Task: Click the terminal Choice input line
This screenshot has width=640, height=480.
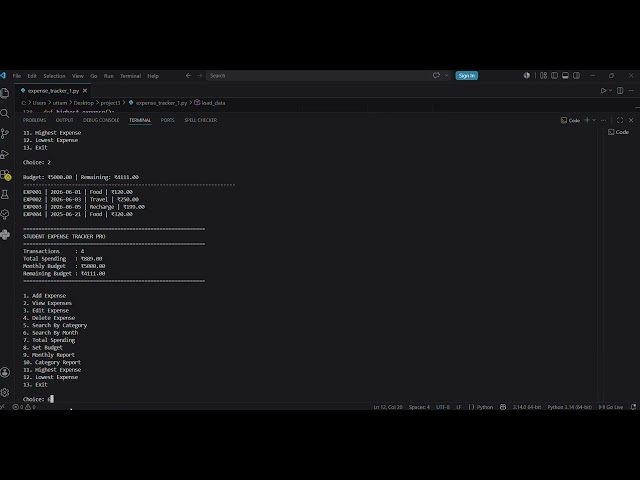Action: tap(38, 399)
